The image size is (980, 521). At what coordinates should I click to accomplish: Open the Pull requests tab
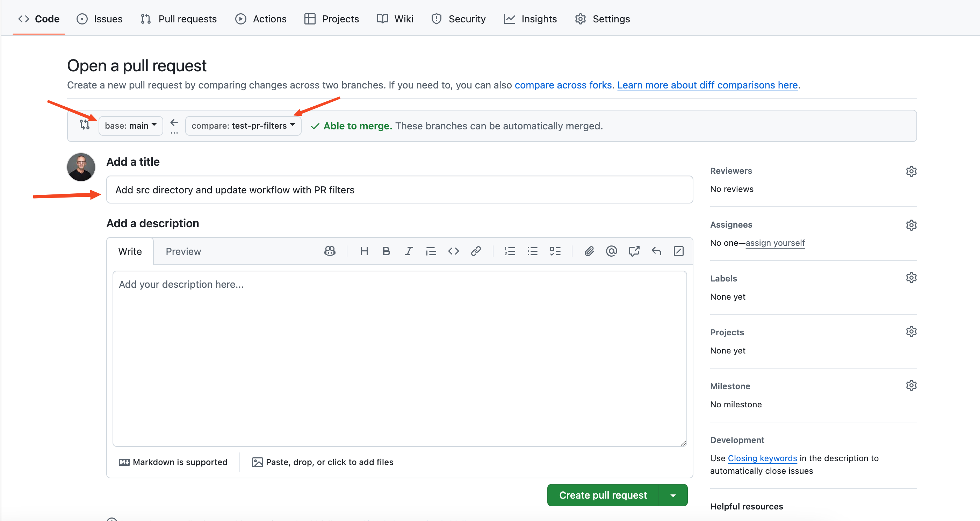pyautogui.click(x=179, y=19)
